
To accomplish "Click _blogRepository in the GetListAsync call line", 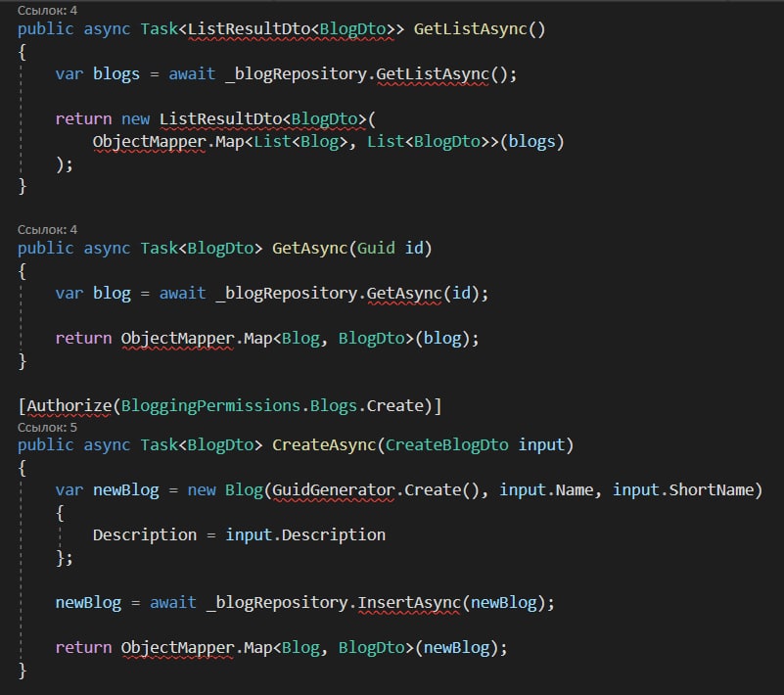I will tap(297, 74).
